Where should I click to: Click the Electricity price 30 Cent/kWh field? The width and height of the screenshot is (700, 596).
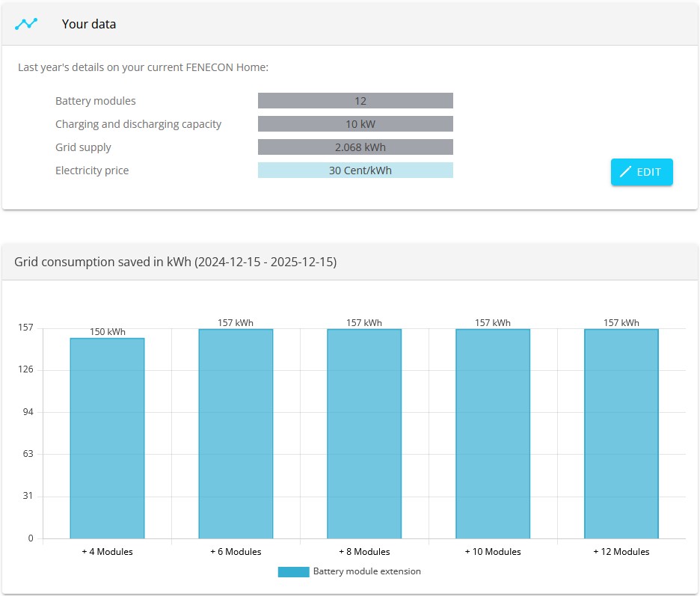355,170
